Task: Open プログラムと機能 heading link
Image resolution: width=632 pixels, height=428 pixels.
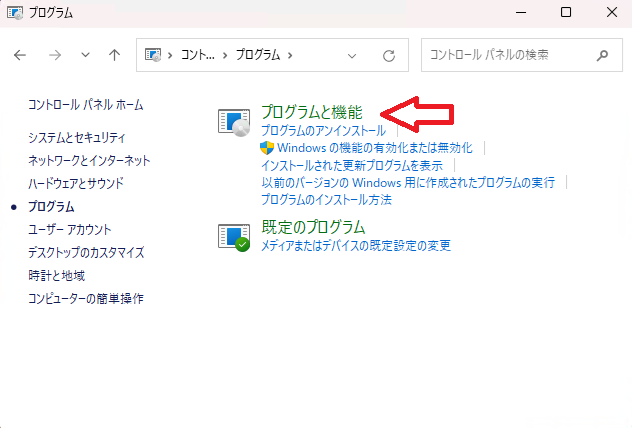Action: 311,113
